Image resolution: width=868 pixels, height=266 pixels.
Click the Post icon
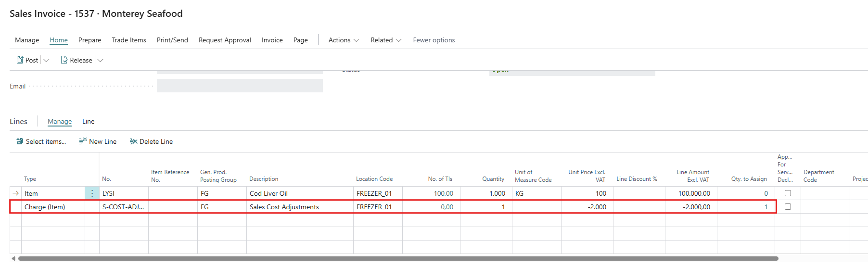tap(20, 60)
